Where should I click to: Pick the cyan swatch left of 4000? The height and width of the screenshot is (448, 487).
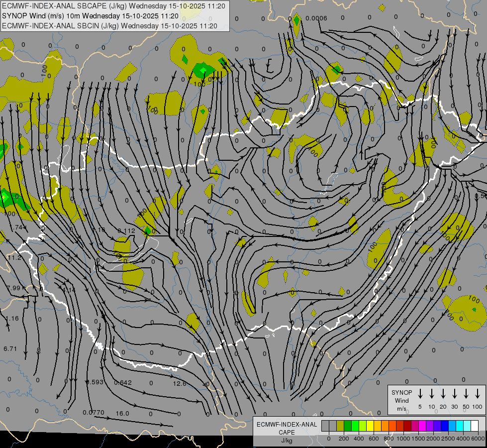point(460,426)
